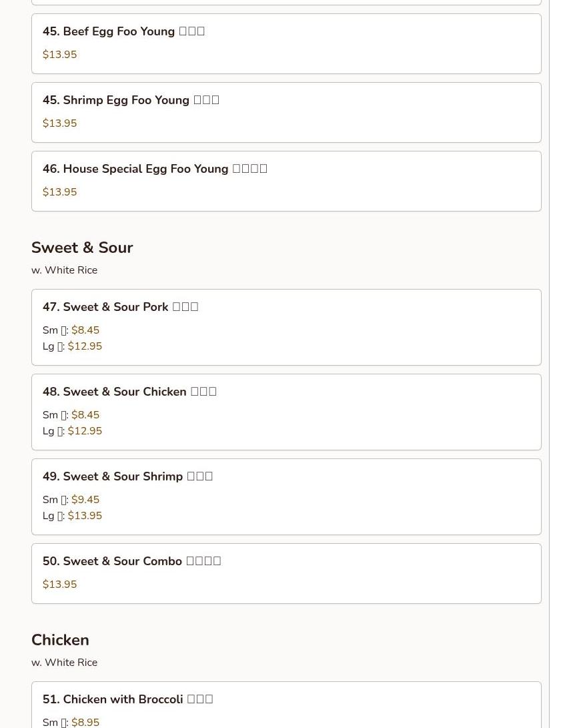Jump to the Chicken section heading
Image resolution: width=563 pixels, height=728 pixels.
60,640
